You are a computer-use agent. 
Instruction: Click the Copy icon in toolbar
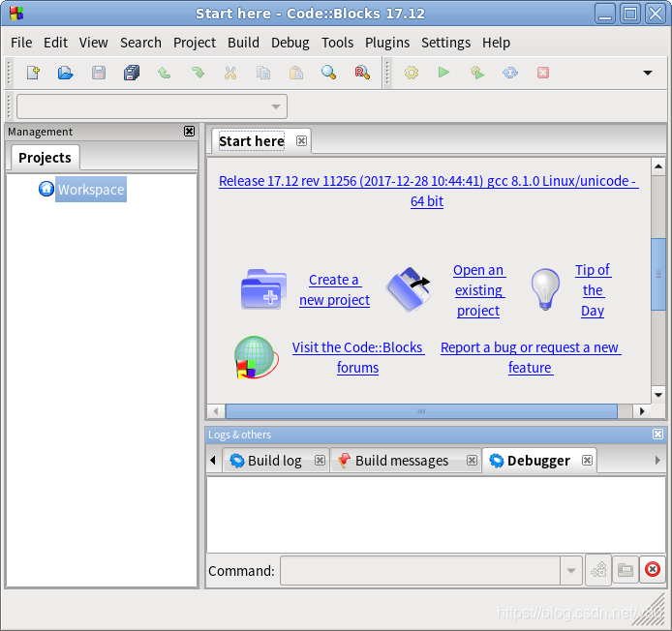coord(263,73)
